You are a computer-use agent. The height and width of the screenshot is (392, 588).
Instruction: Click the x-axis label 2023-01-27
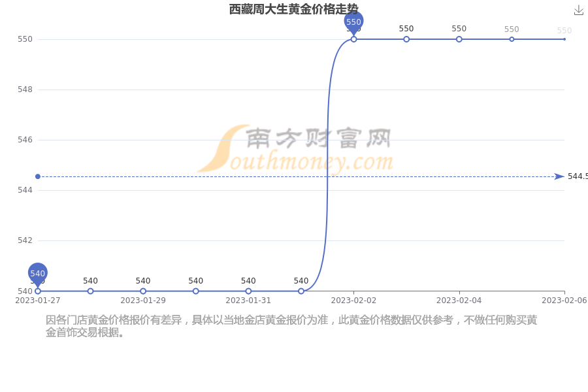[x=37, y=301]
